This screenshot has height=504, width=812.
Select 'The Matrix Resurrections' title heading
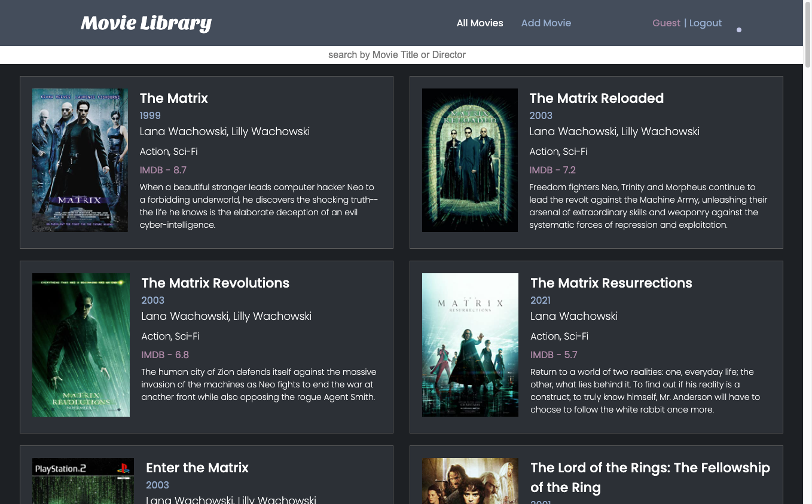click(611, 283)
